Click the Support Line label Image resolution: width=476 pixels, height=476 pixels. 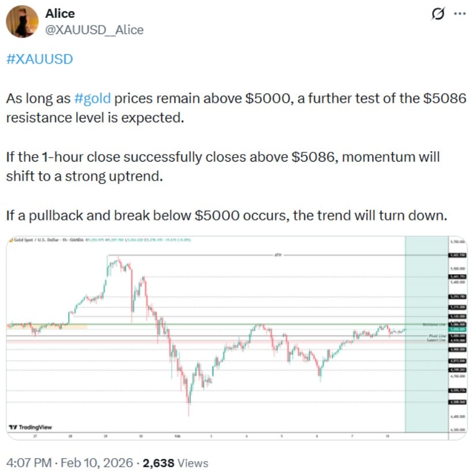click(x=436, y=340)
